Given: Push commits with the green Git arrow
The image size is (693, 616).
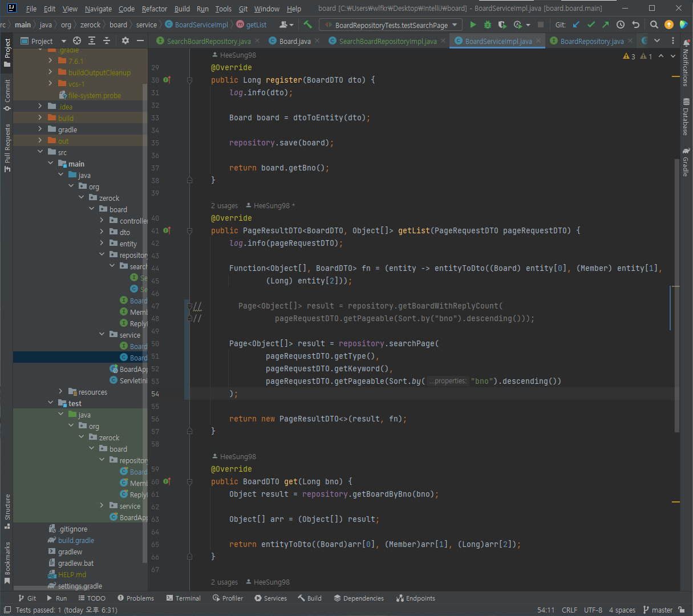Looking at the screenshot, I should pos(606,25).
